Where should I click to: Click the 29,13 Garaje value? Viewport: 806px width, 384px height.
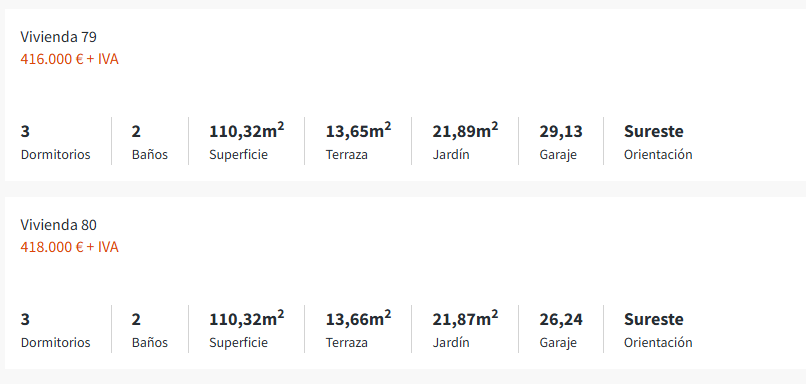[561, 132]
